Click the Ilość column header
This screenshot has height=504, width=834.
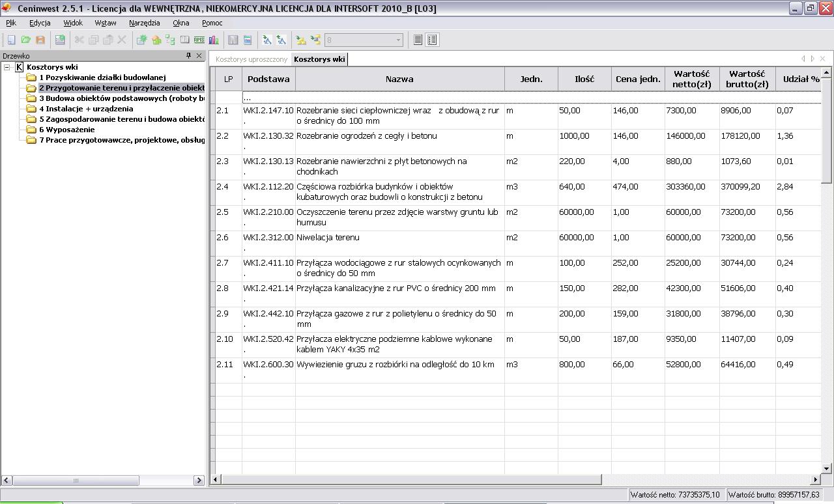click(584, 79)
